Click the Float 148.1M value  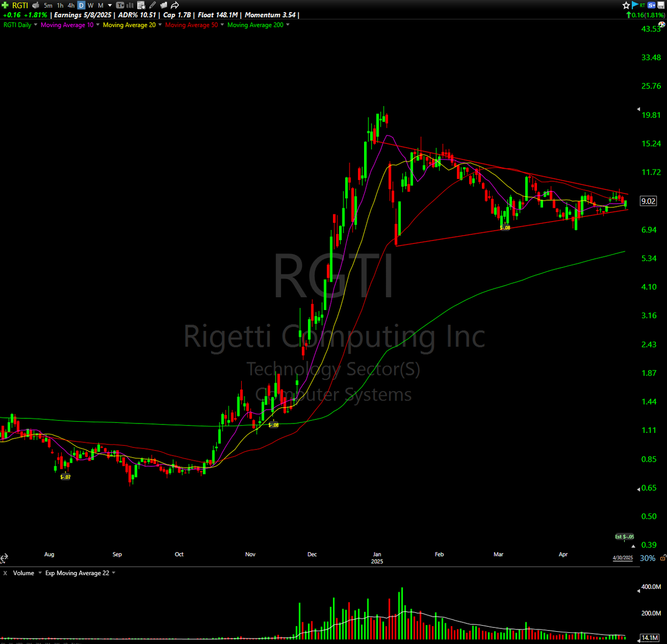pos(218,15)
